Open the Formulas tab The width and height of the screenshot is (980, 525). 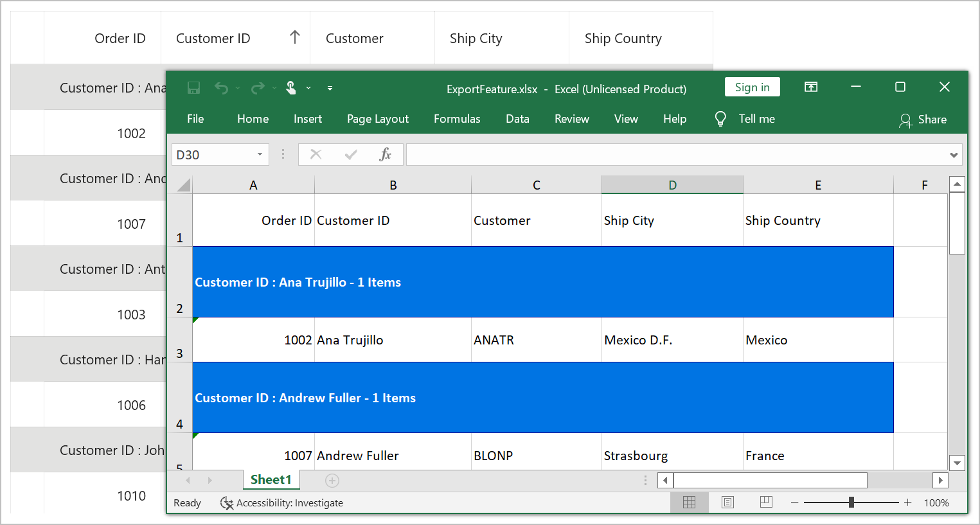(457, 119)
